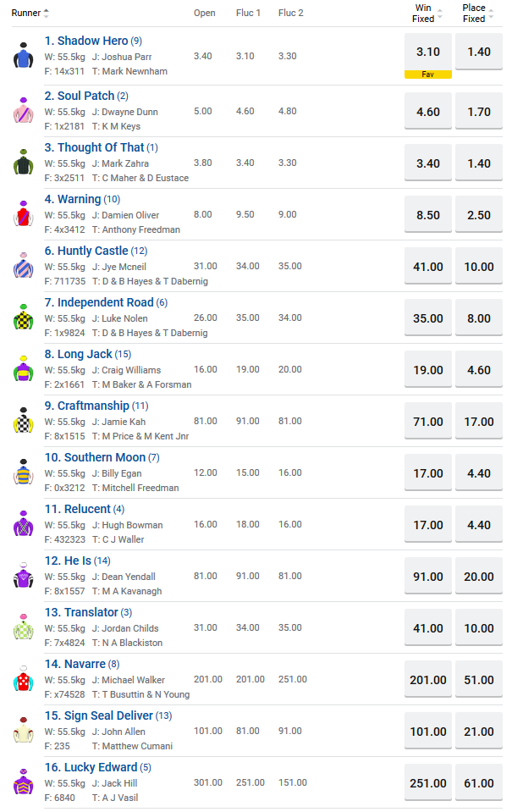
Task: Click Independent Road's checkered silk icon
Action: [x=23, y=318]
